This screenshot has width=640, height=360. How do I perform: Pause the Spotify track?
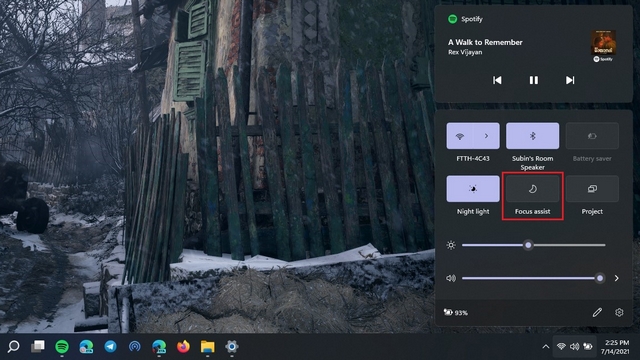pos(533,80)
